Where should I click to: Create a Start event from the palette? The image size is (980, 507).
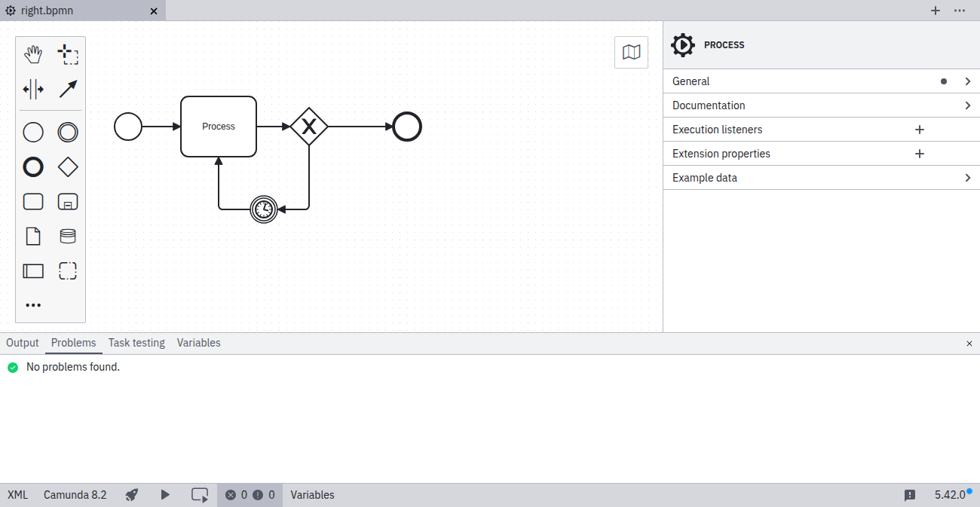[33, 132]
